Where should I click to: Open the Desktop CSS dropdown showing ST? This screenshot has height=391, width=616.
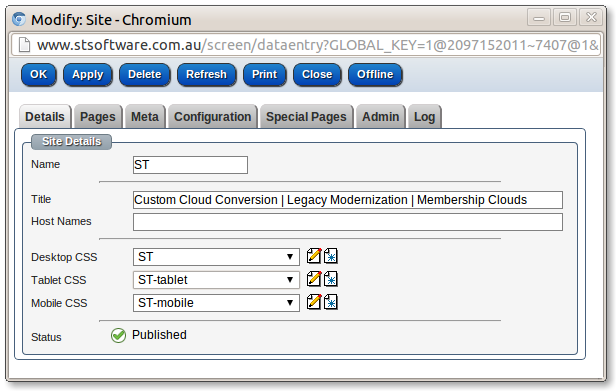216,257
